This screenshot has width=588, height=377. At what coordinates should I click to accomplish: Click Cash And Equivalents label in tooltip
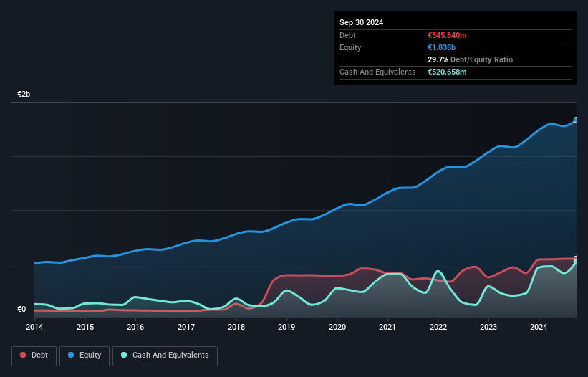(x=377, y=72)
